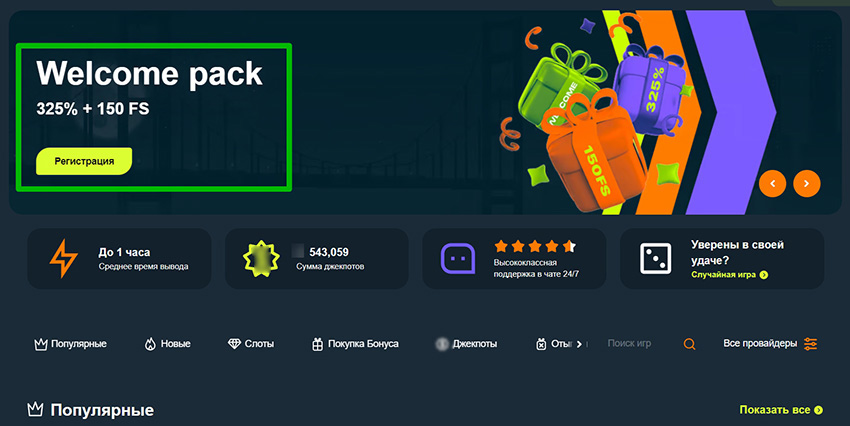Go to the next banner slide
The height and width of the screenshot is (426, 850).
click(x=807, y=184)
